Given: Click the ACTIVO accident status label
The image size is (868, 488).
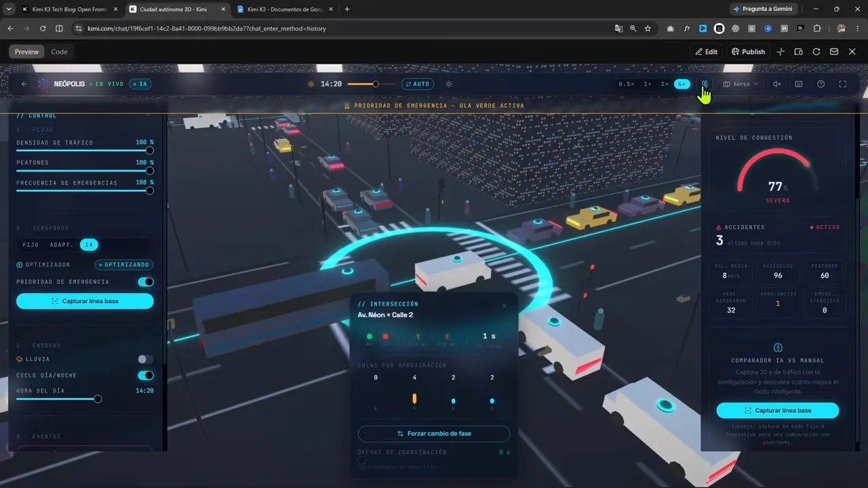Looking at the screenshot, I should coord(825,227).
